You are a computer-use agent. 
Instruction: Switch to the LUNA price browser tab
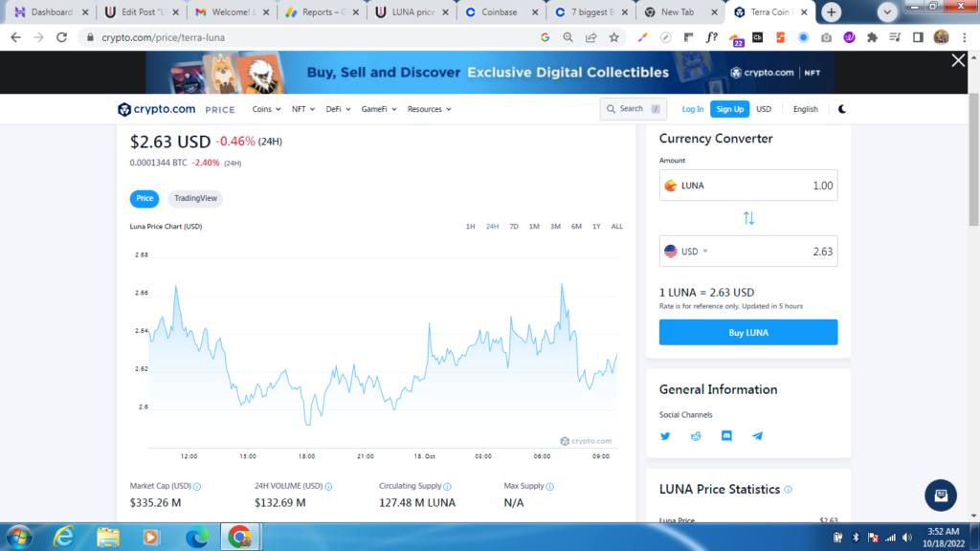click(x=412, y=11)
